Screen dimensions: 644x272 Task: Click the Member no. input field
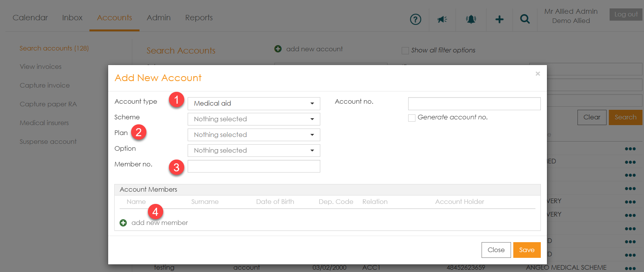coord(254,166)
